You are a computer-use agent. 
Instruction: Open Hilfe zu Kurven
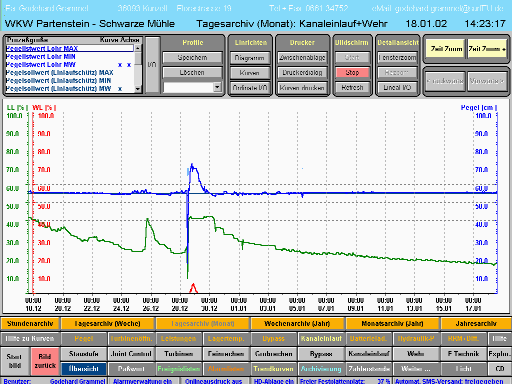(x=30, y=339)
